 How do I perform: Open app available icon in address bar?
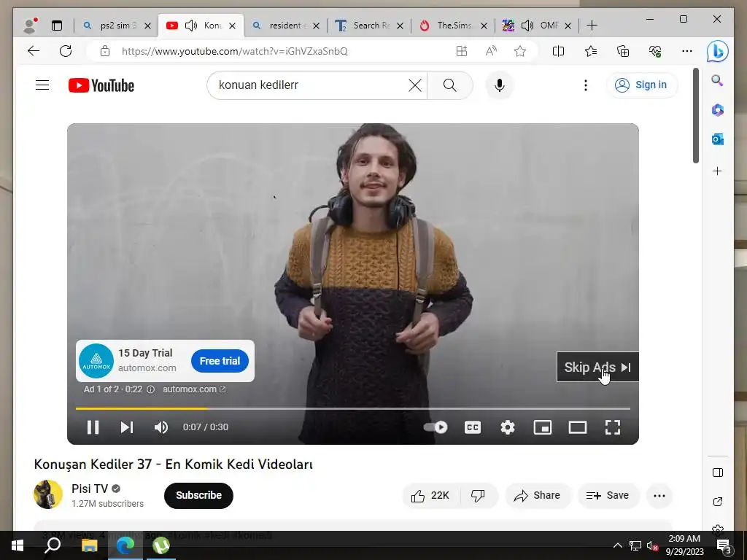tap(462, 51)
